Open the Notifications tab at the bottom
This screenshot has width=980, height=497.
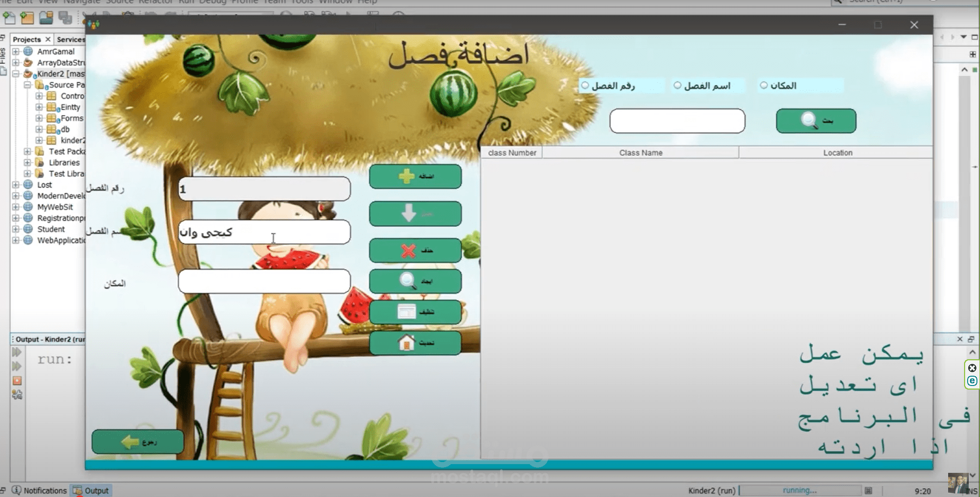(x=40, y=491)
